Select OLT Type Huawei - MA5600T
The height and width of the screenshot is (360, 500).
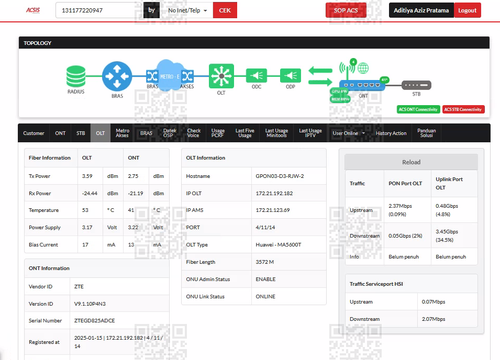278,245
